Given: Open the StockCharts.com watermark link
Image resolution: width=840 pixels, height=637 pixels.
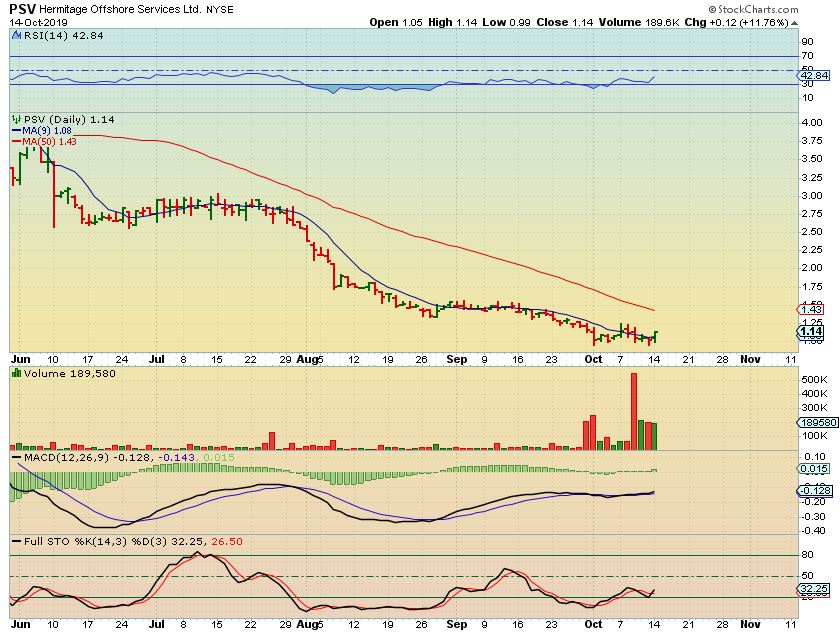Looking at the screenshot, I should tap(758, 9).
